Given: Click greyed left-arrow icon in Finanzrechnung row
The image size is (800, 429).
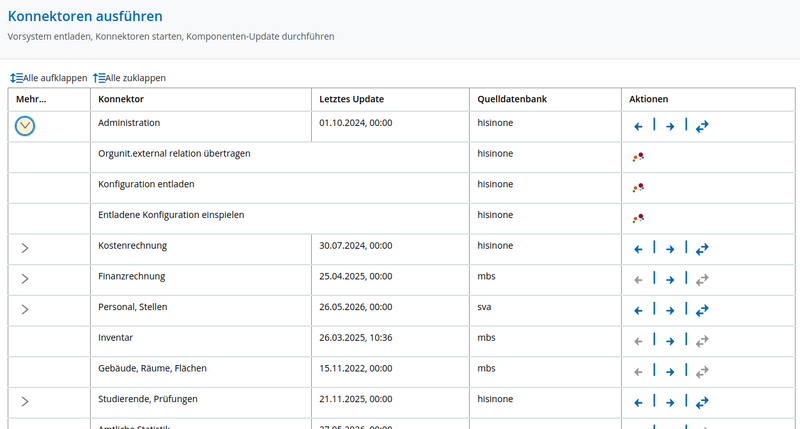Looking at the screenshot, I should [x=638, y=280].
